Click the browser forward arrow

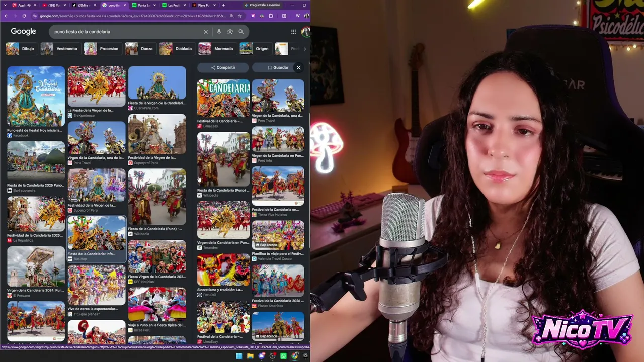(15, 16)
